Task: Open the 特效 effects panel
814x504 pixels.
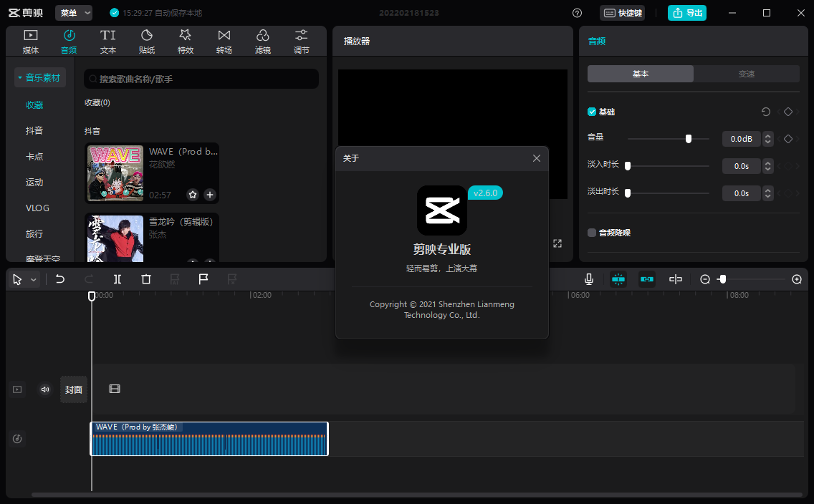Action: 186,42
